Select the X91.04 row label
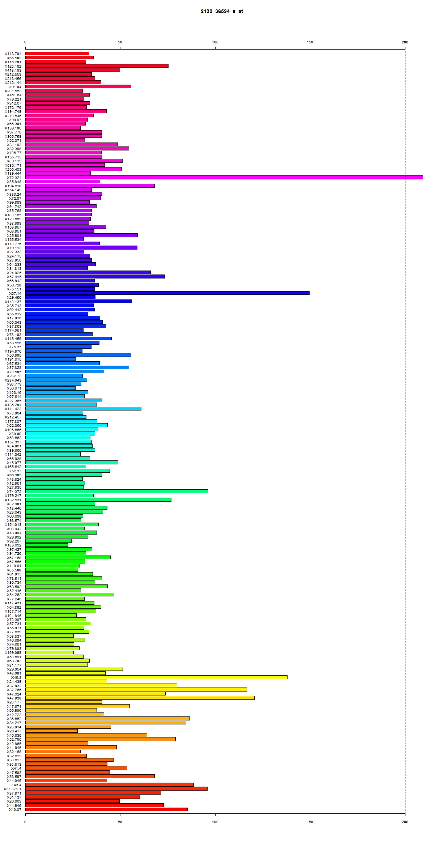434x868 pixels. 15,87
